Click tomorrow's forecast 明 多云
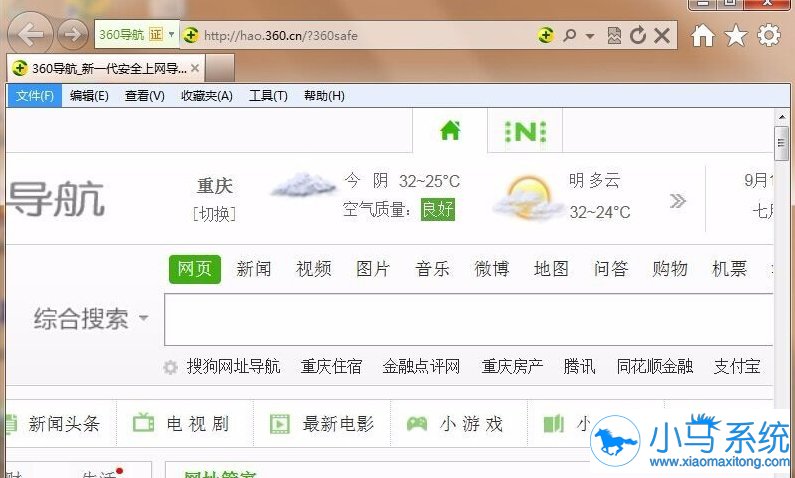This screenshot has height=478, width=795. point(594,180)
